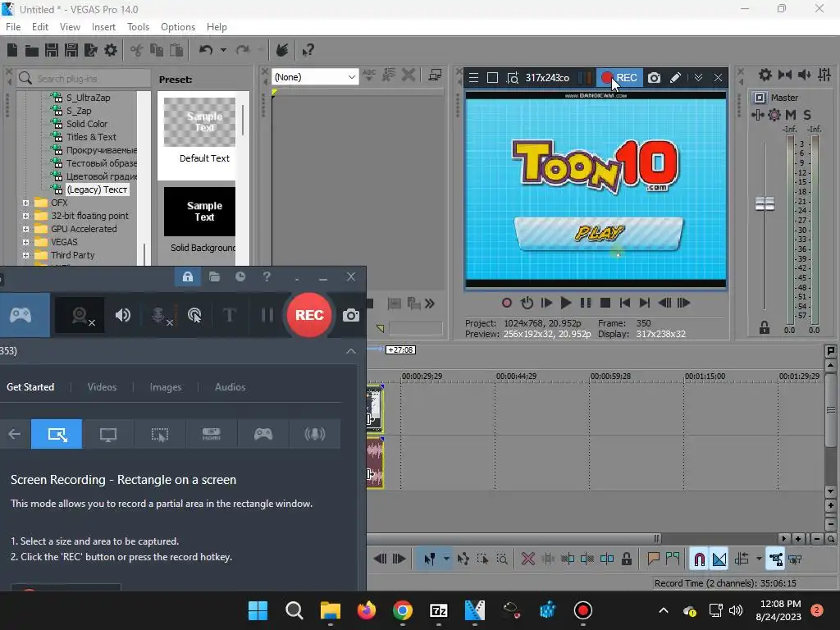Select Around mouse recording mode
840x630 pixels.
click(x=160, y=434)
